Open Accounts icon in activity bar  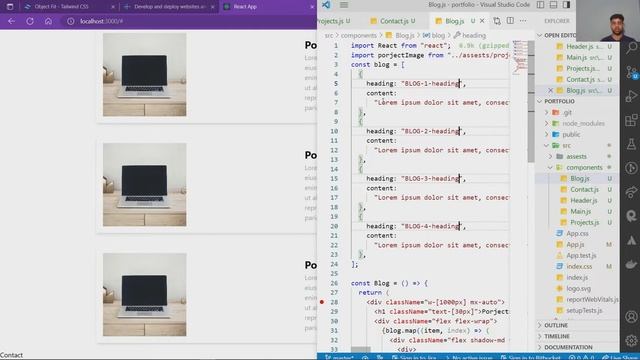(631, 316)
